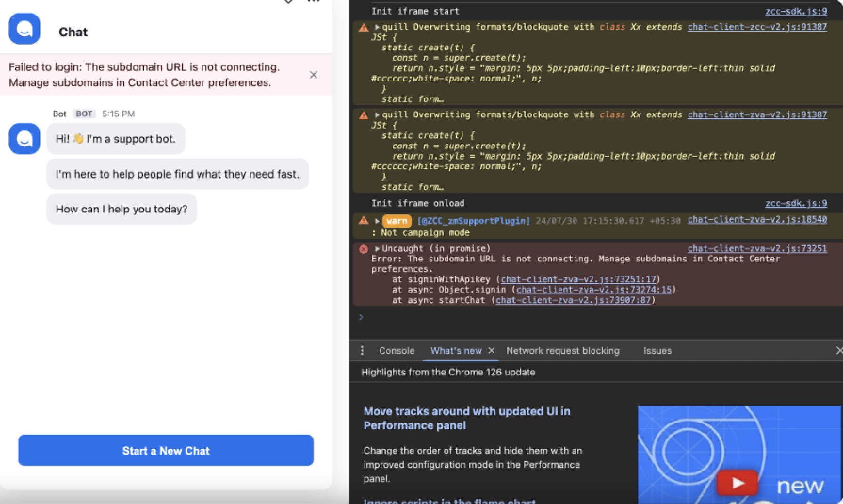Open chat-client-zva-v2.js:18540 source link
The height and width of the screenshot is (504, 843).
[x=757, y=219]
